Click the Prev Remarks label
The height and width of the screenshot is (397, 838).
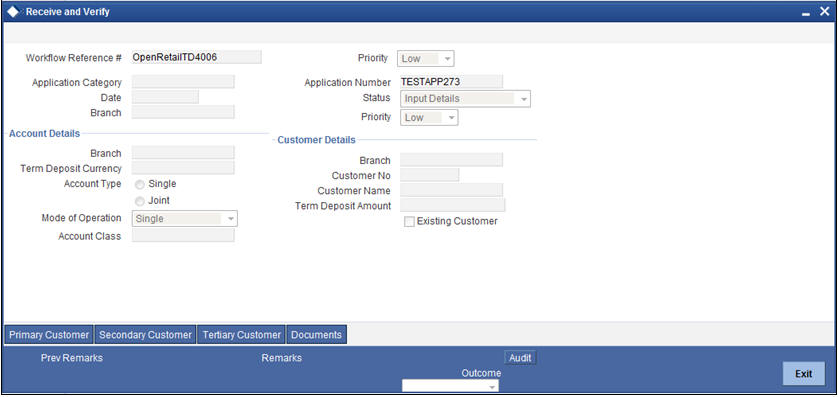click(72, 358)
